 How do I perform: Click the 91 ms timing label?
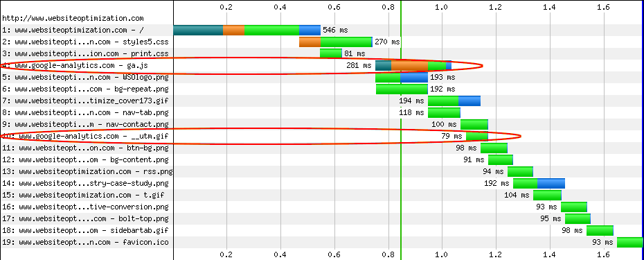[x=474, y=160]
